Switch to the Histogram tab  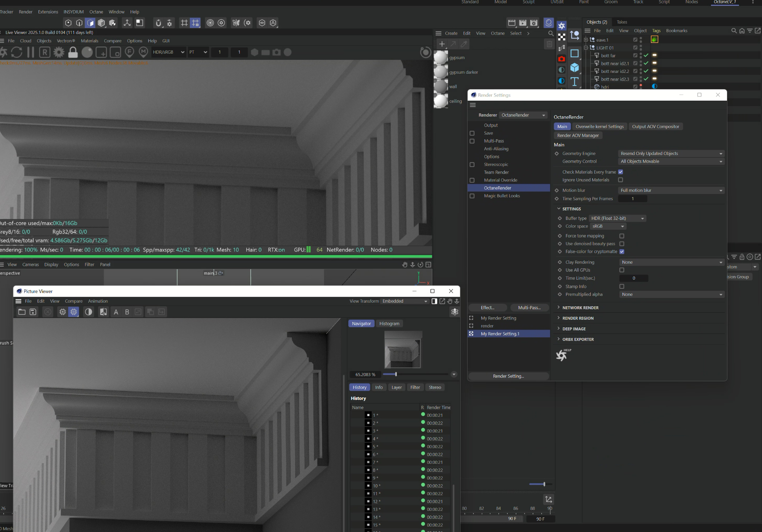(389, 324)
